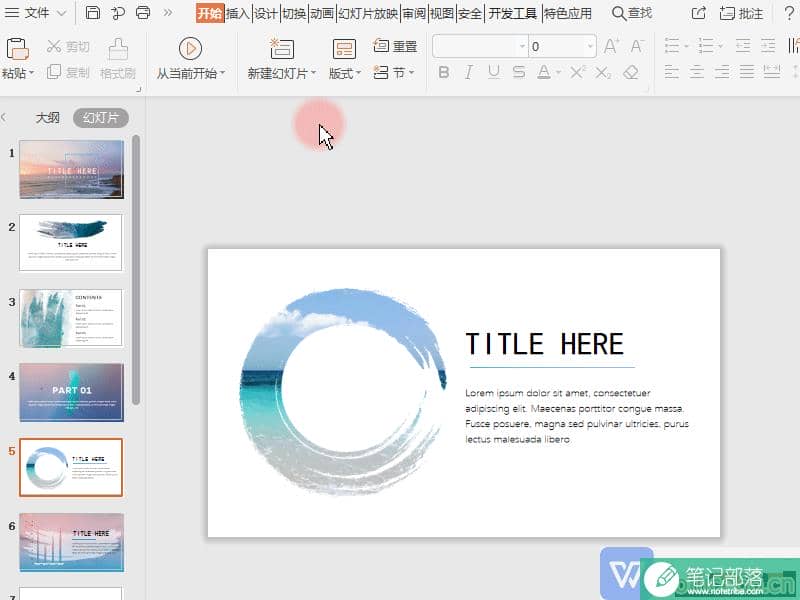Switch to the 开始 ribbon tab
Screen dimensions: 800x600
coord(210,13)
